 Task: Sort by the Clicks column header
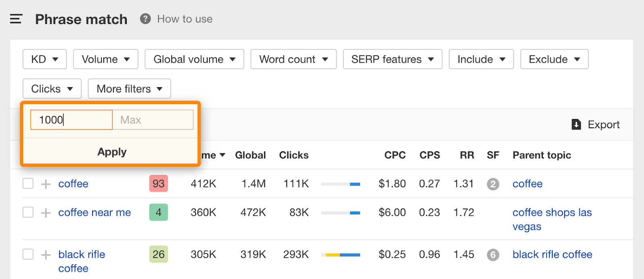click(x=293, y=155)
